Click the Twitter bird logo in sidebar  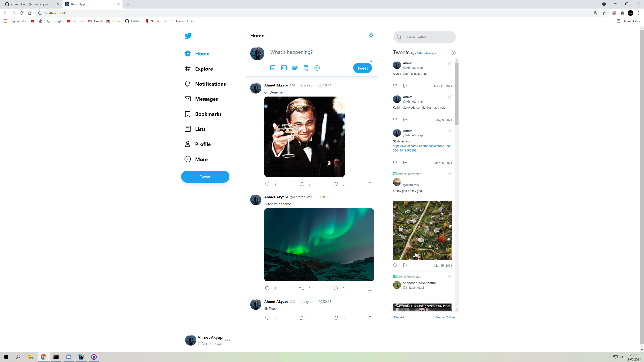[188, 36]
